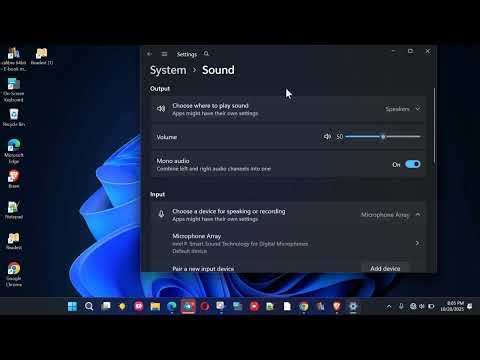Select the Brave desktop shortcut
480x360 pixels.
click(x=14, y=179)
